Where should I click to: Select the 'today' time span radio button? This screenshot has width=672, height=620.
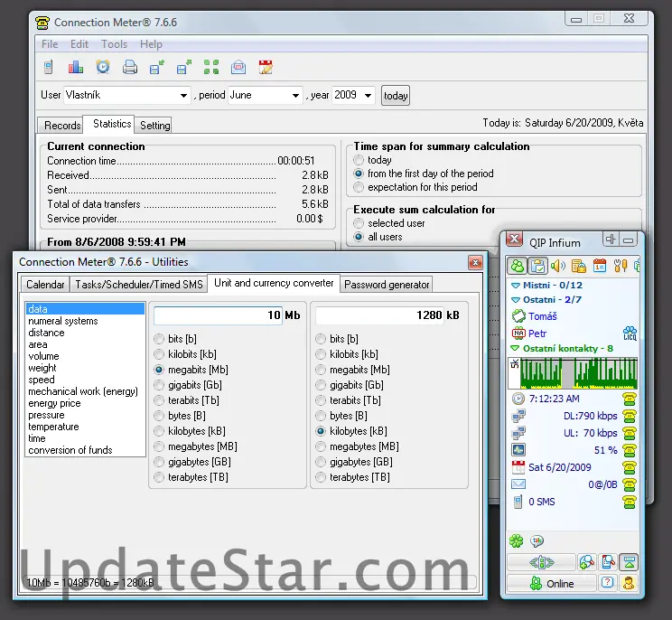[x=359, y=160]
